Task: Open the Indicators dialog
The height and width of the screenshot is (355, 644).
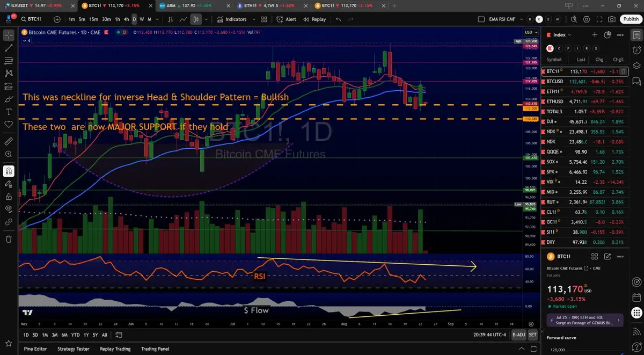Action: (x=232, y=19)
